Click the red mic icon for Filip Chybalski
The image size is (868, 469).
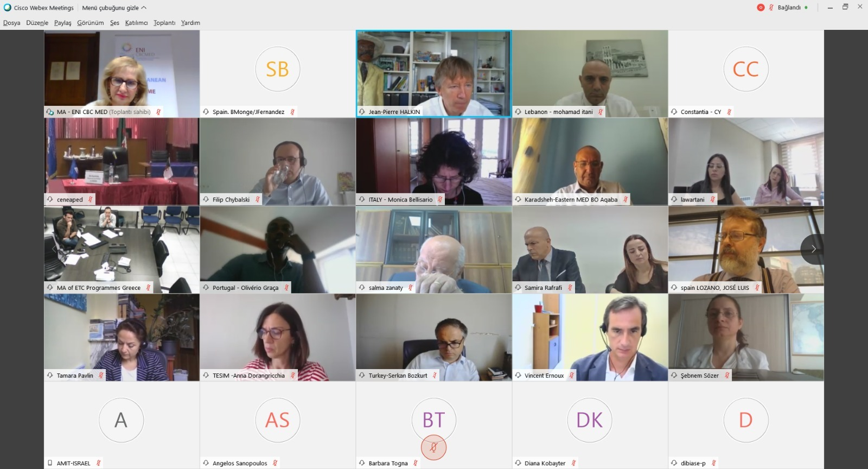pos(258,200)
